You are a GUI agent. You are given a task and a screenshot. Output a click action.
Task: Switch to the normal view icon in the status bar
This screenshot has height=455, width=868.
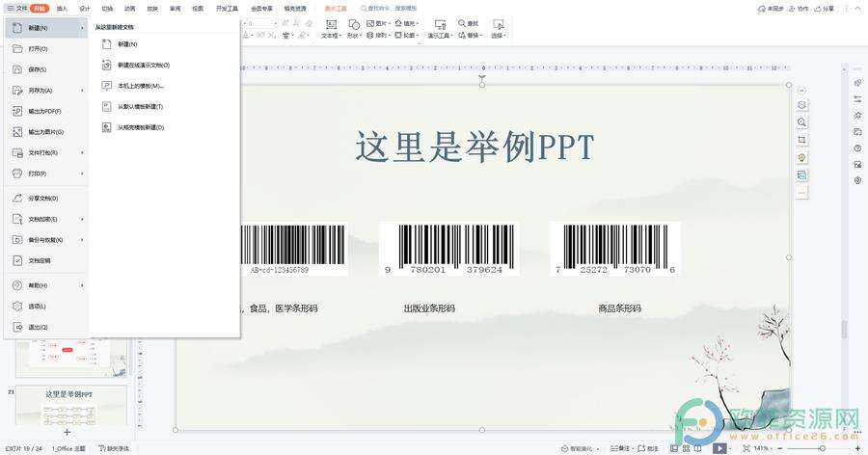[x=674, y=448]
